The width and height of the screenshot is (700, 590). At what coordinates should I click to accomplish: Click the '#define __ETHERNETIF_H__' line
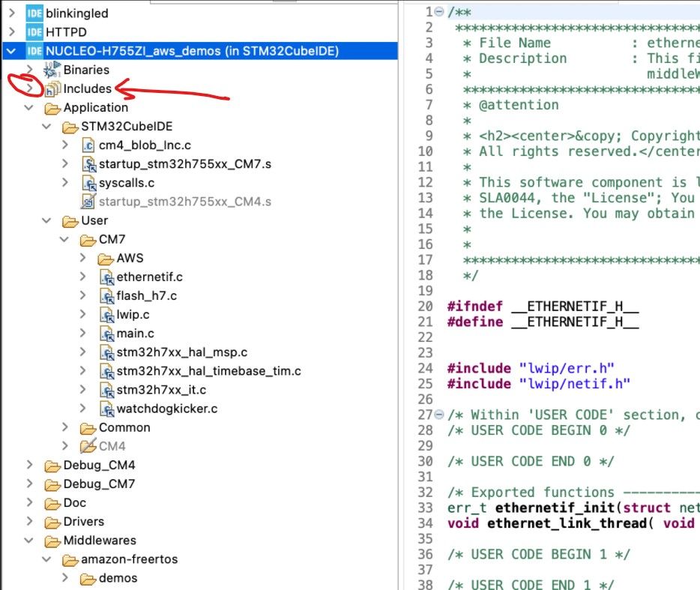coord(543,322)
